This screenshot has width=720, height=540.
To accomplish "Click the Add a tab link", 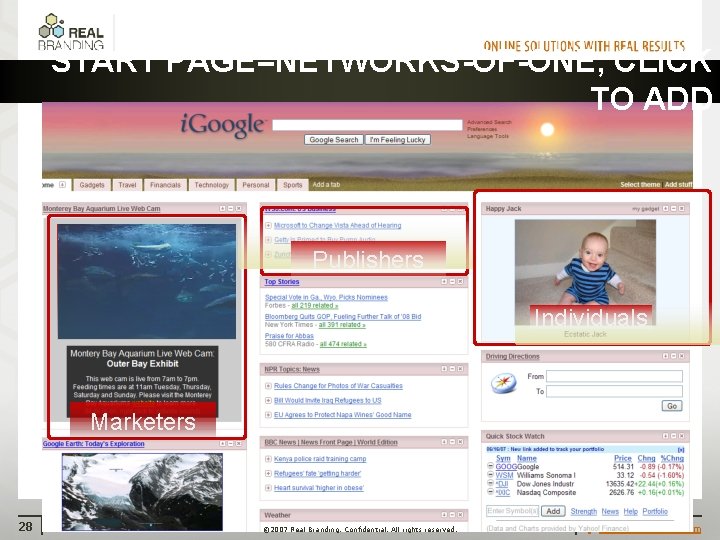I will (x=326, y=185).
